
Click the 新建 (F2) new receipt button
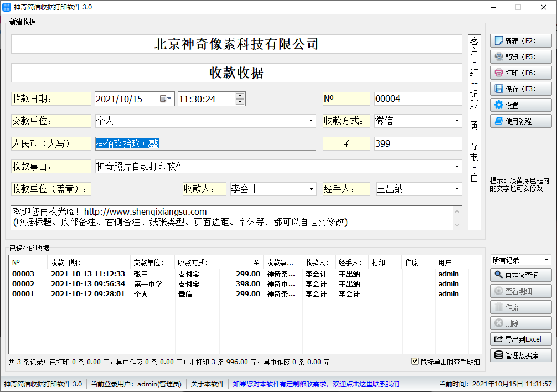(521, 41)
